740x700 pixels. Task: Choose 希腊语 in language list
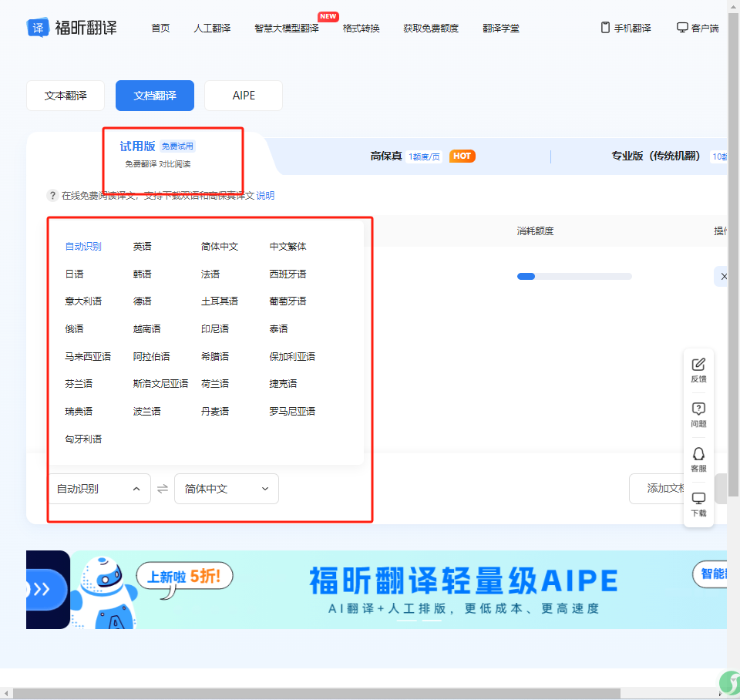215,356
